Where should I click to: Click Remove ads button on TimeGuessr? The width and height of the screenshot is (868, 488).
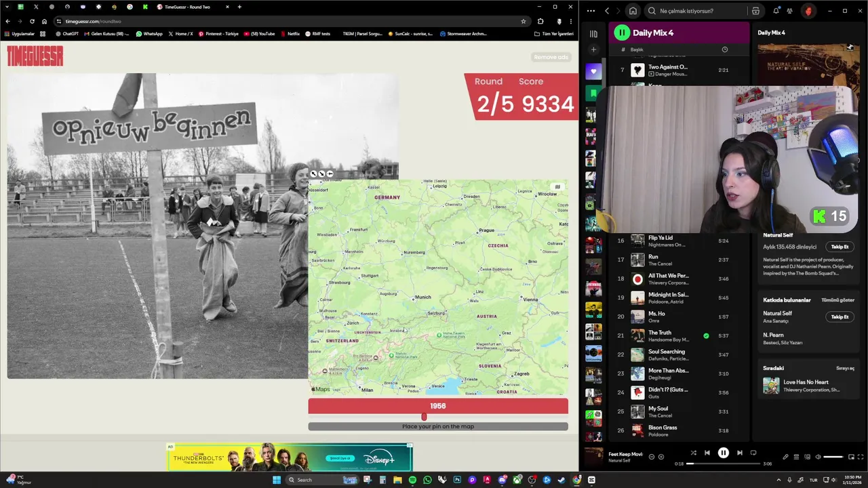551,57
